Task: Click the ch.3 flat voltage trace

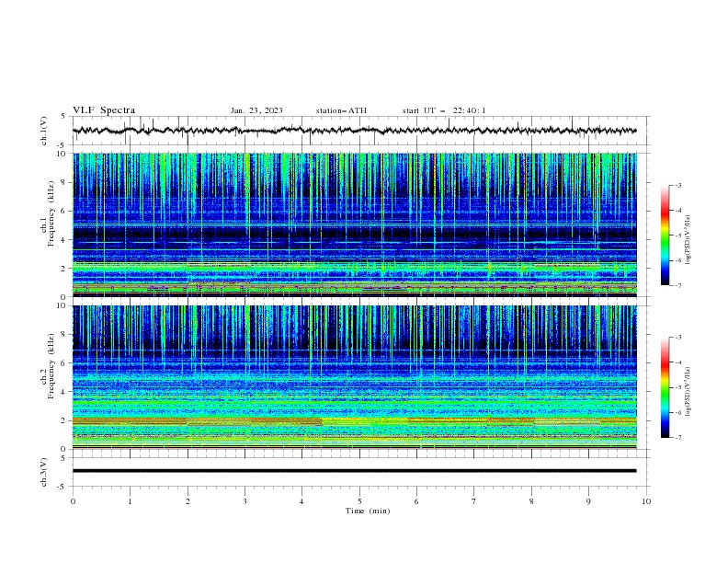Action: (x=355, y=471)
